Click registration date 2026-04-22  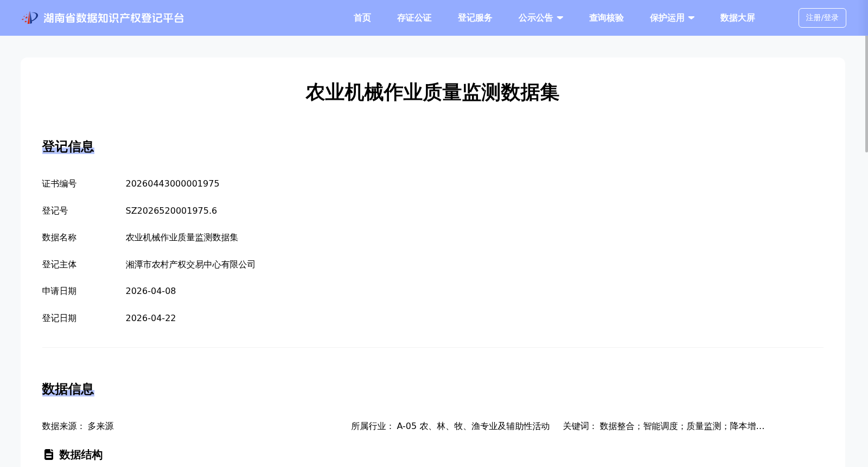(151, 318)
